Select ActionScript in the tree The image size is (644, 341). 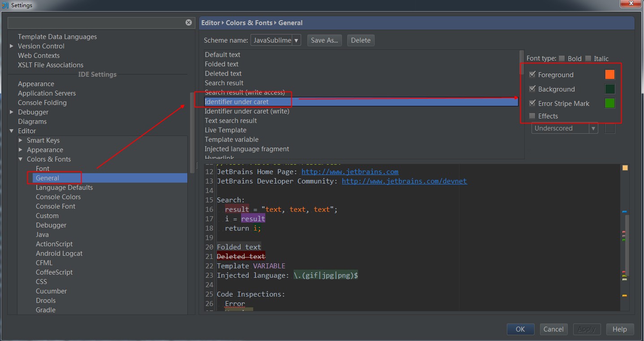54,244
